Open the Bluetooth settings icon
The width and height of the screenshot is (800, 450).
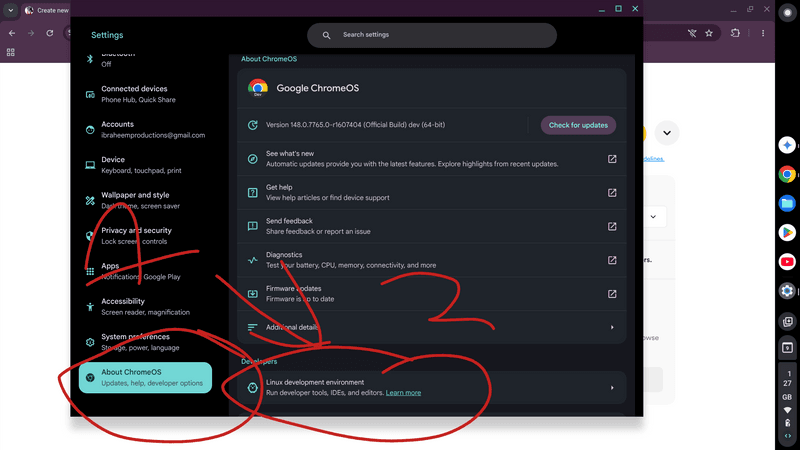coord(90,59)
